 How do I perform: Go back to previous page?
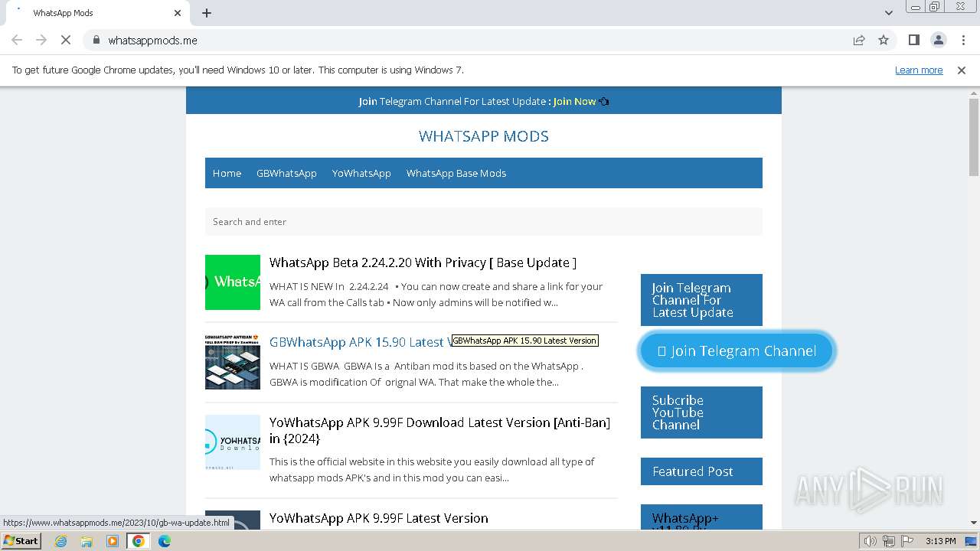17,40
